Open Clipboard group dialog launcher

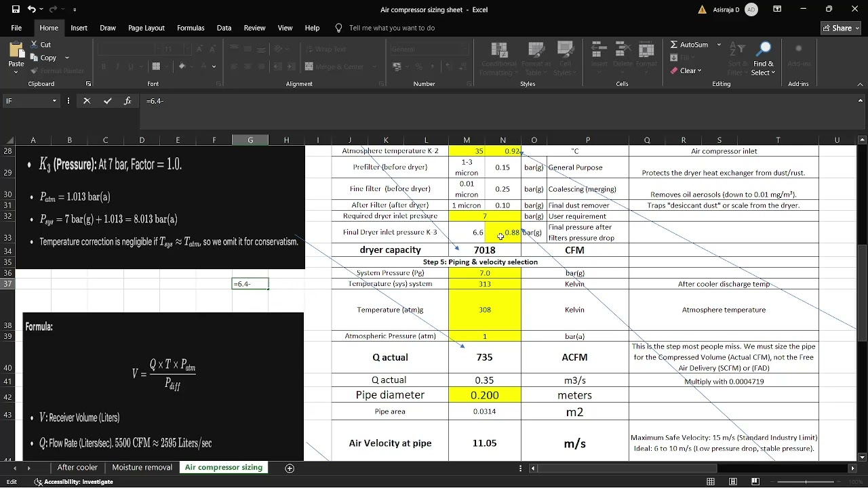coord(88,84)
